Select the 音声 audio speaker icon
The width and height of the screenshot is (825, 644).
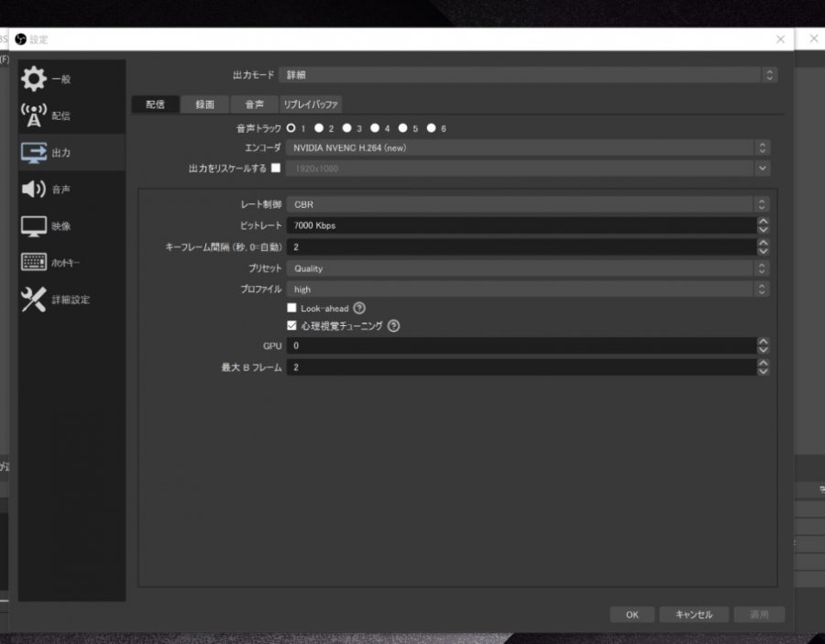coord(34,189)
